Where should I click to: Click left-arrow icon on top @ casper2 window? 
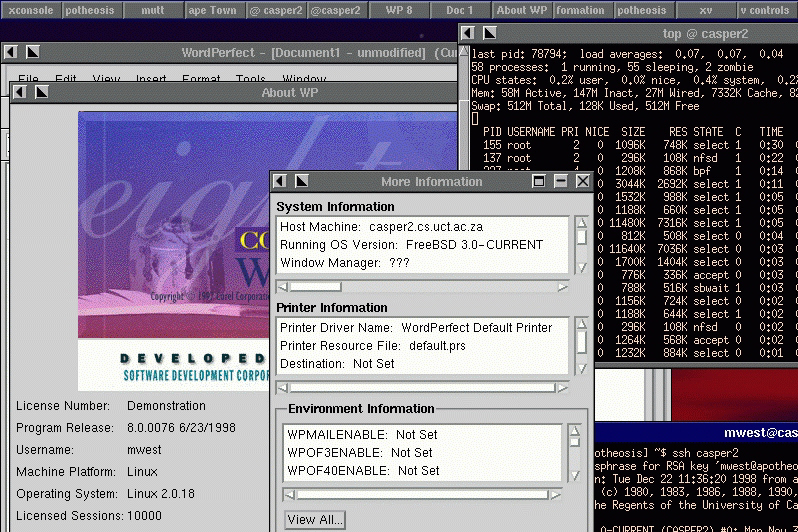click(469, 34)
